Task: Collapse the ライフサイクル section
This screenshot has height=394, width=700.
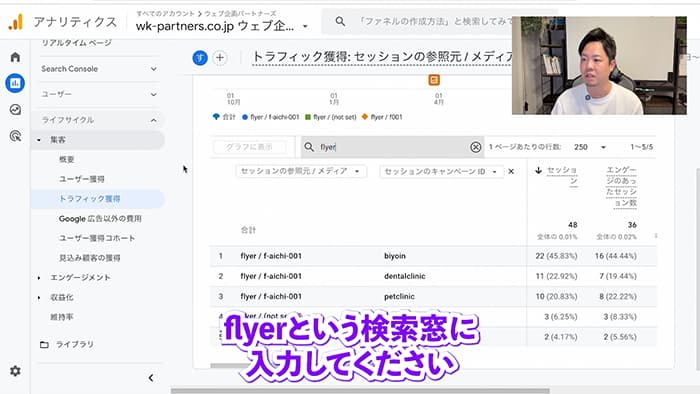Action: (154, 120)
